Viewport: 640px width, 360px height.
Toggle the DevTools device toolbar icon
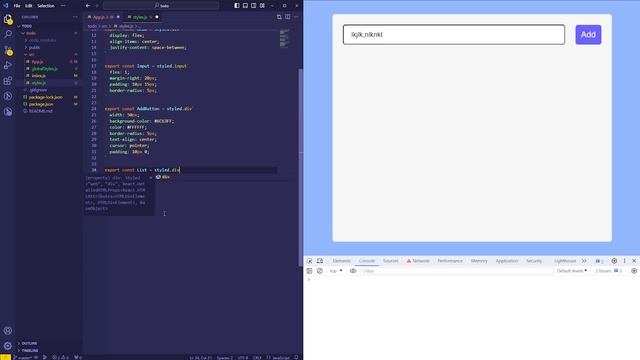click(320, 261)
